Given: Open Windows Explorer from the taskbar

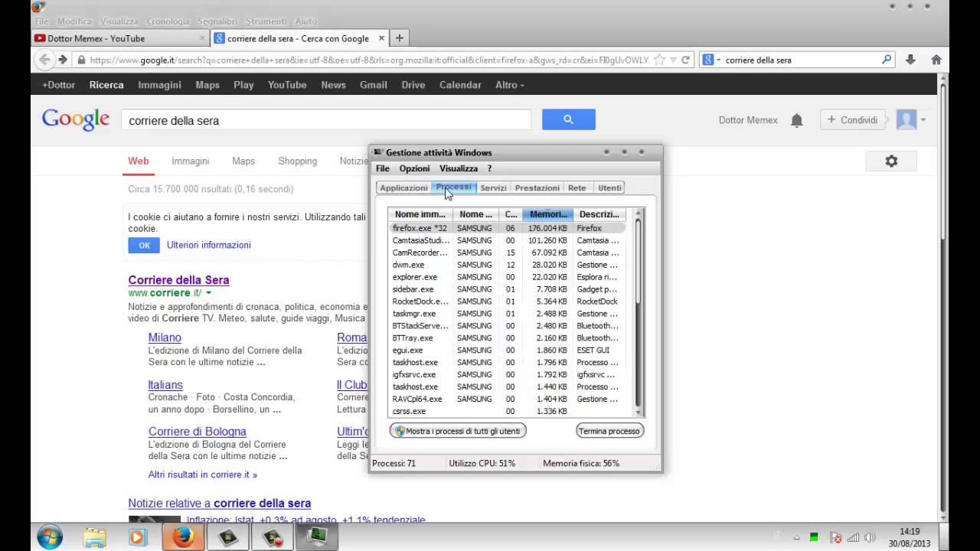Looking at the screenshot, I should (x=94, y=537).
